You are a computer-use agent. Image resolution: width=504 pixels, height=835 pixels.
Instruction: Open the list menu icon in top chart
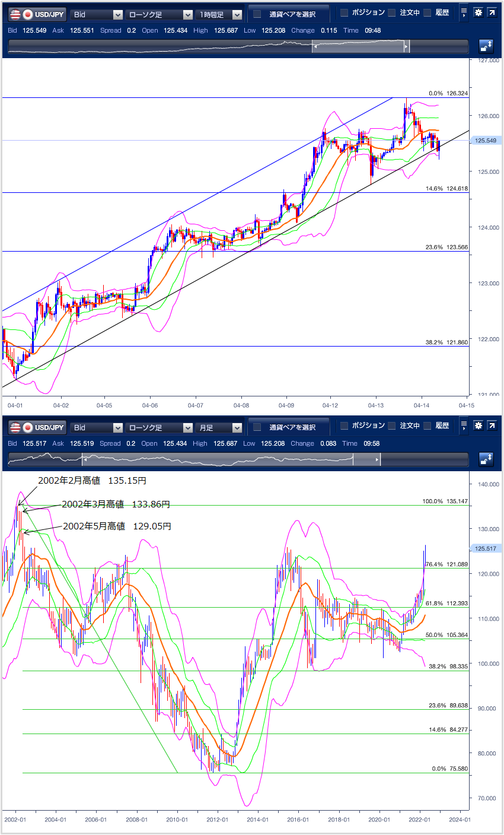pos(464,12)
